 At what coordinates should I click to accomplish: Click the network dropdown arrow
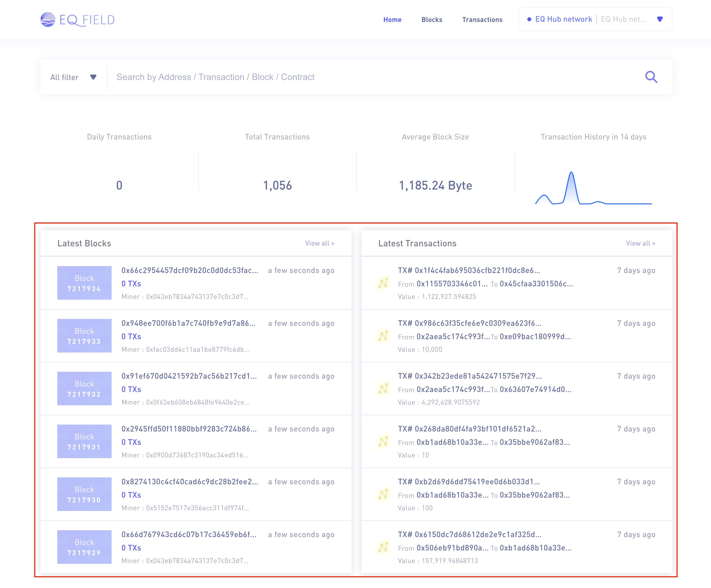(x=660, y=19)
